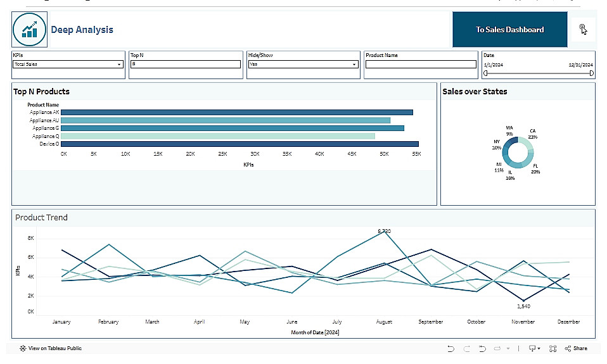Screen dimensions: 607x364
Task: Open the device preview icon menu
Action: click(x=534, y=349)
